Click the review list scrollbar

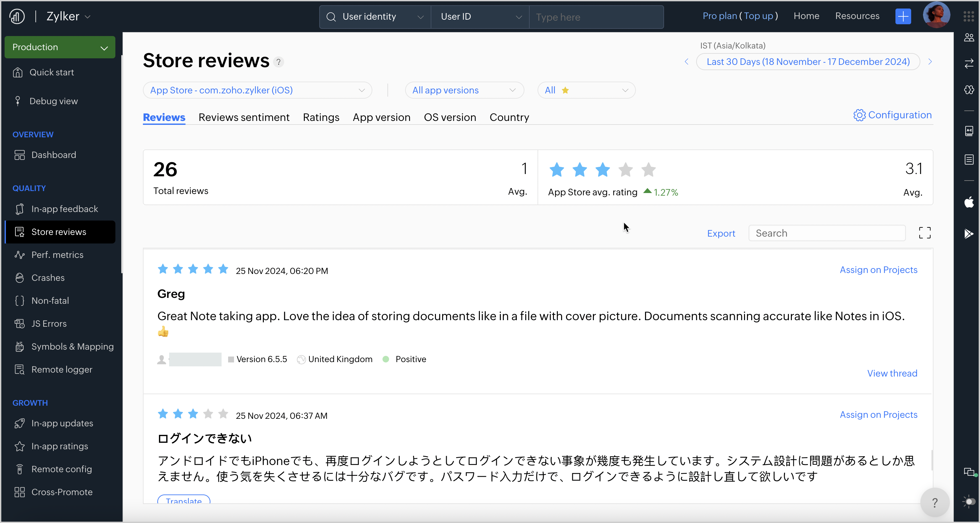click(932, 460)
